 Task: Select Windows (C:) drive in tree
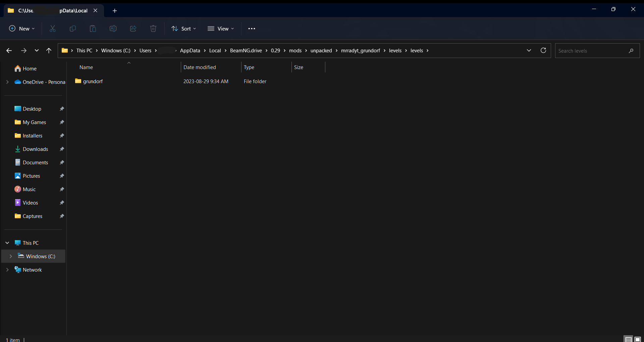tap(33, 256)
